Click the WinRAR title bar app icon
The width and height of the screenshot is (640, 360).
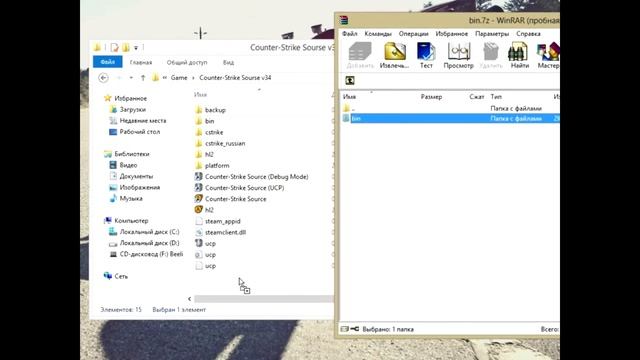click(344, 20)
